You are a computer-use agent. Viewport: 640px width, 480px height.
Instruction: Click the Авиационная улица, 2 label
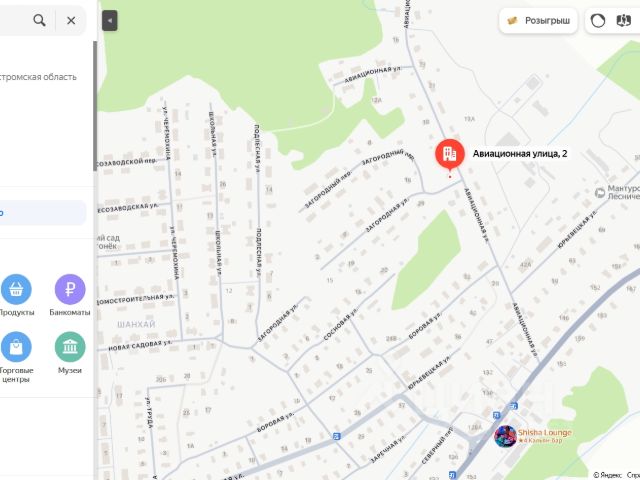coord(520,153)
